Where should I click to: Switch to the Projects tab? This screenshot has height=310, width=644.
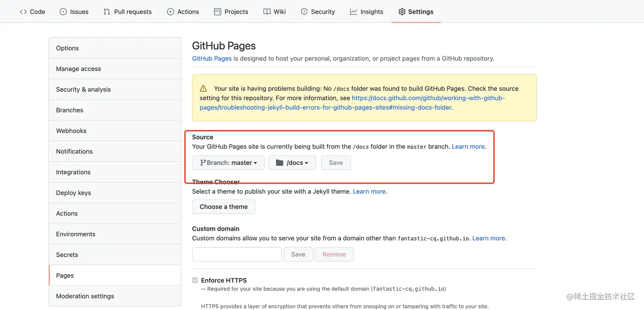[x=231, y=12]
